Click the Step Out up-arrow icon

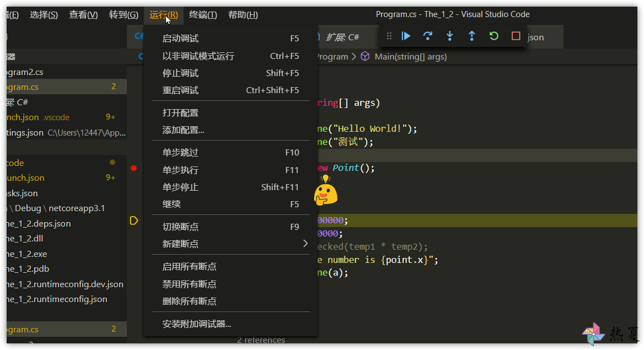click(x=471, y=36)
